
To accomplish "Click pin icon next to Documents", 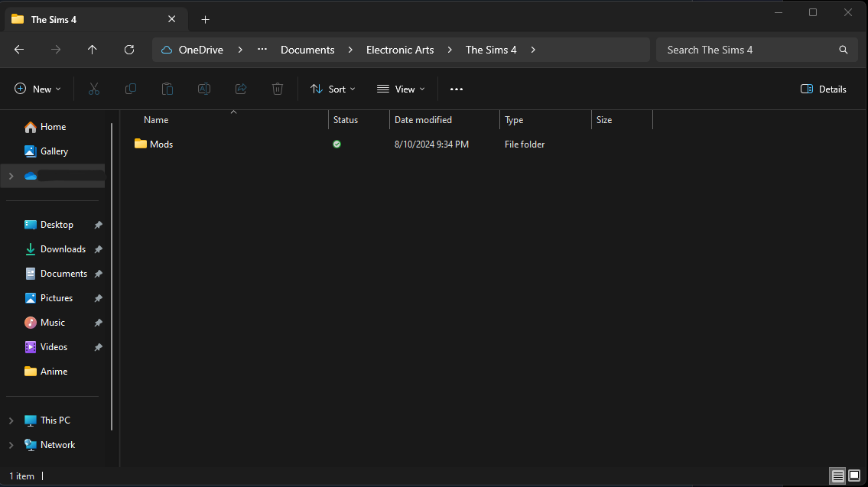I will coord(98,274).
